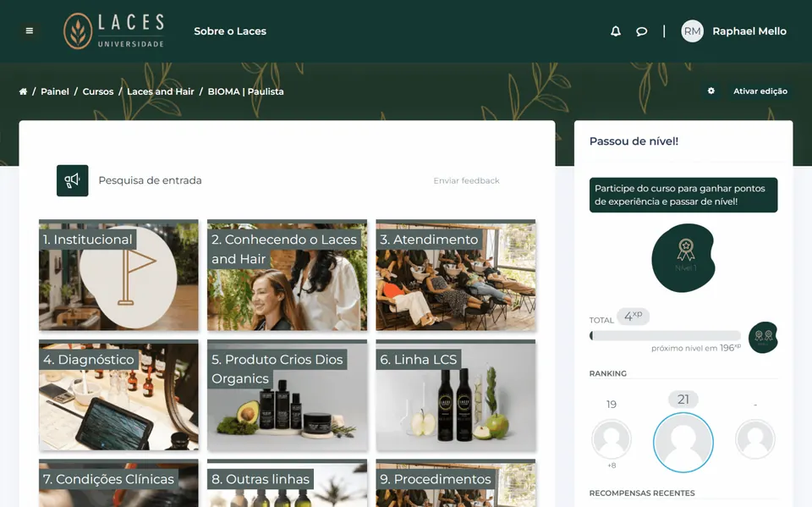Open the hamburger menu icon
Image resolution: width=812 pixels, height=507 pixels.
[x=30, y=30]
